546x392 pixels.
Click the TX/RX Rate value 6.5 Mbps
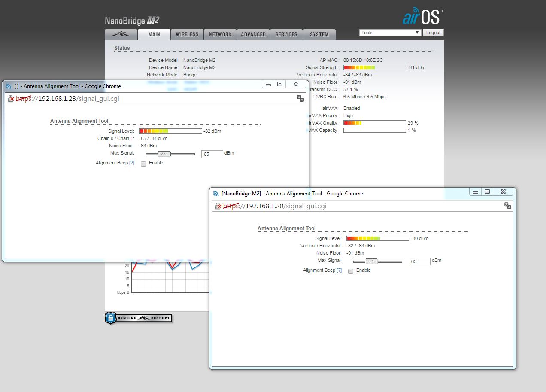pos(364,97)
